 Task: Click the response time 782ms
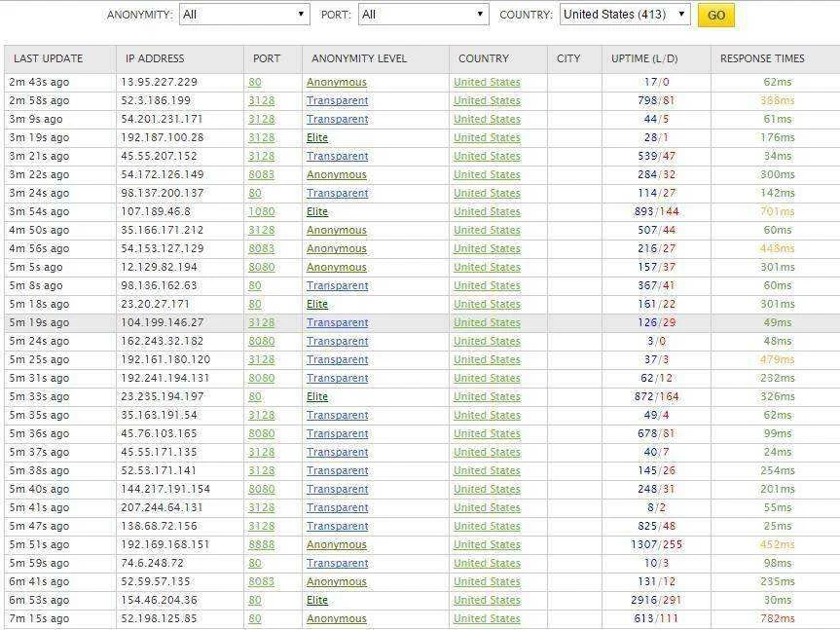(x=778, y=618)
